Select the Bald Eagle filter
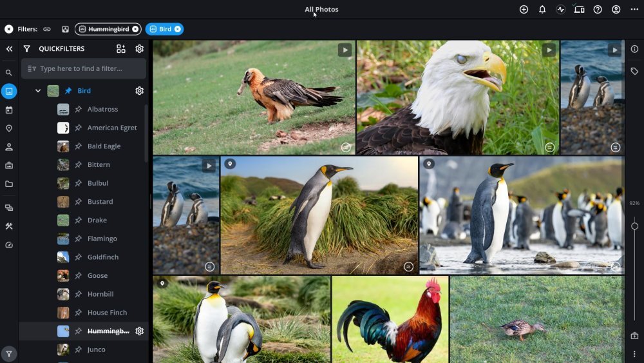Image resolution: width=644 pixels, height=363 pixels. (x=104, y=146)
